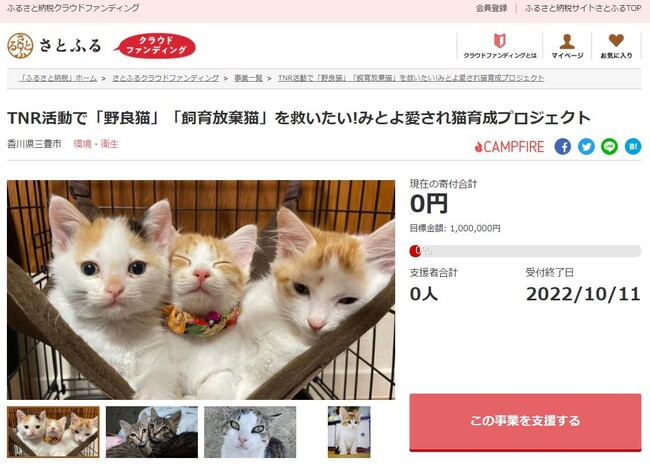This screenshot has height=473, width=650.
Task: Select the gray-white cat face thumbnail
Action: [x=250, y=432]
